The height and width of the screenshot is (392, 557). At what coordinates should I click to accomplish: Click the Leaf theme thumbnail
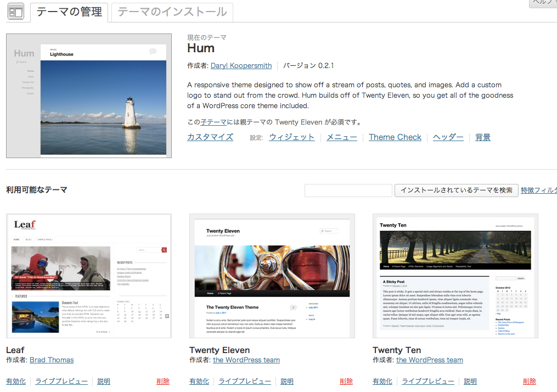(x=89, y=276)
